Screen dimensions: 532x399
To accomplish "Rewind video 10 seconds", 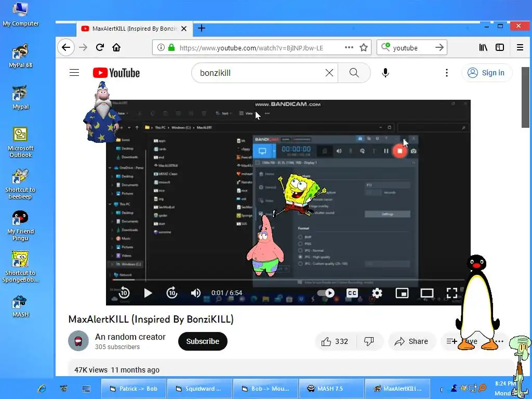I will coord(124,292).
